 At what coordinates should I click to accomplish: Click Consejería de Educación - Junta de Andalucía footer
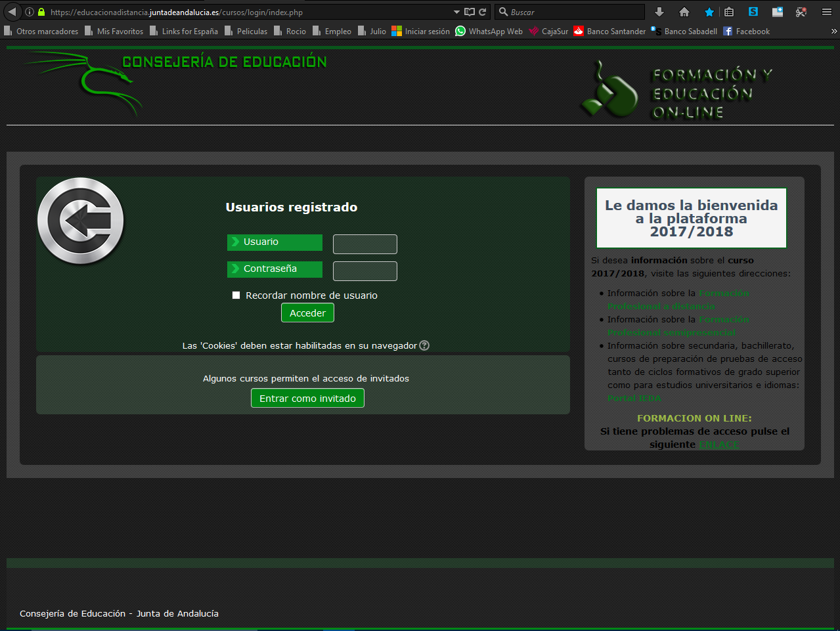click(119, 613)
